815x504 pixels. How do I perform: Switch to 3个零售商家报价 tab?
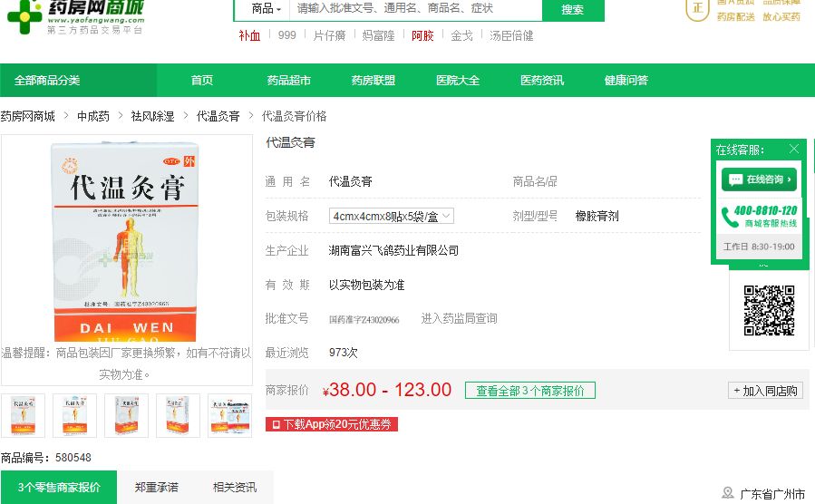tap(59, 488)
